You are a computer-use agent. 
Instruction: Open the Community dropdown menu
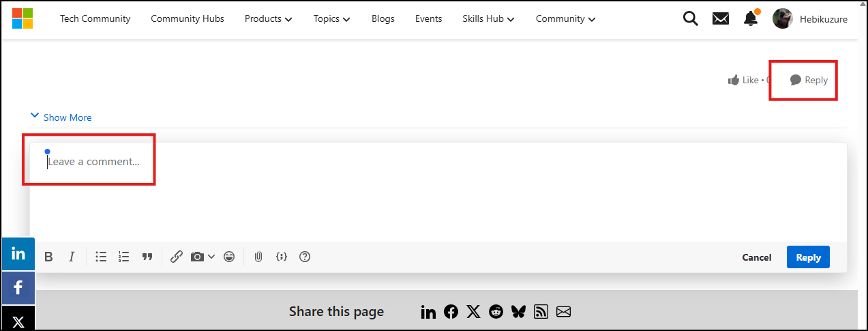(x=565, y=18)
